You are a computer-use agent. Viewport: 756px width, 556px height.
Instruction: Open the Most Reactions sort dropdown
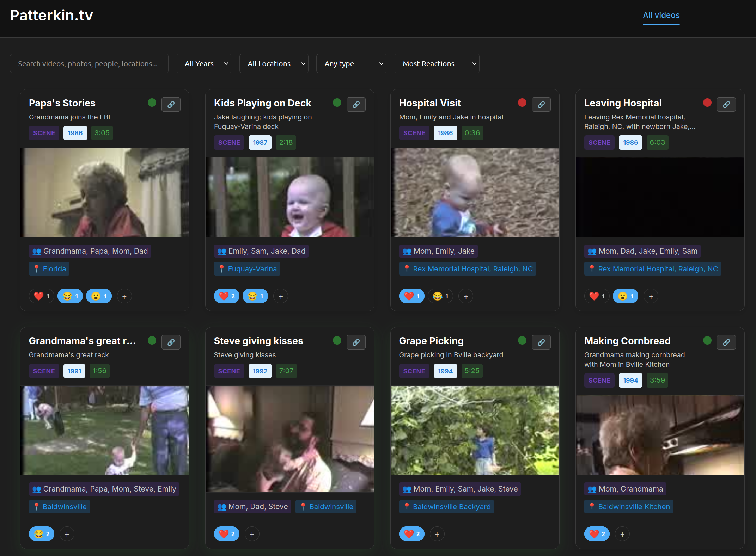(437, 63)
